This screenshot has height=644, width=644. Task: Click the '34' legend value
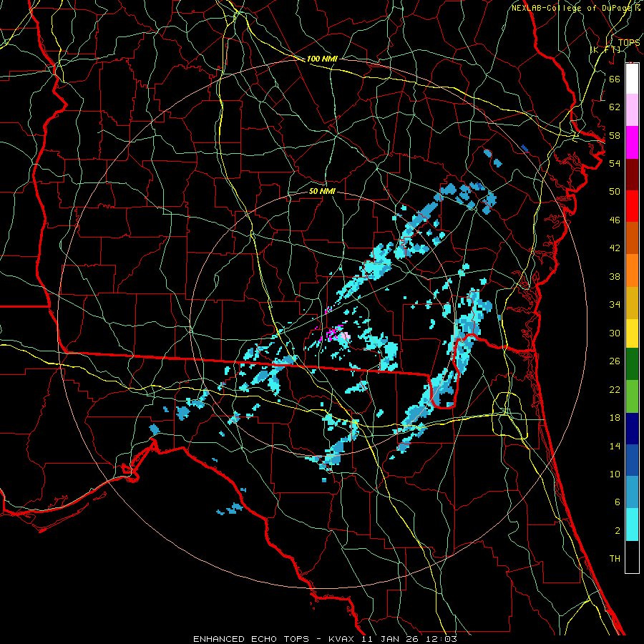(615, 305)
